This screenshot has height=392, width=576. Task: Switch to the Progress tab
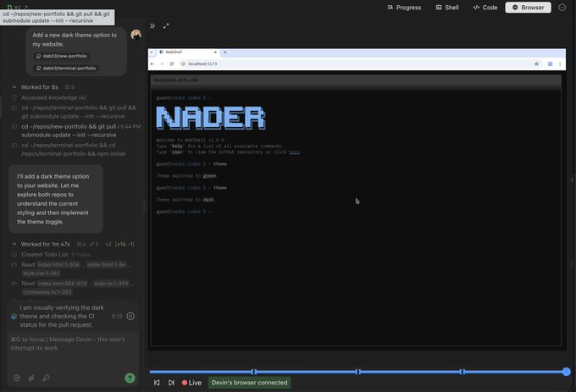[x=403, y=7]
